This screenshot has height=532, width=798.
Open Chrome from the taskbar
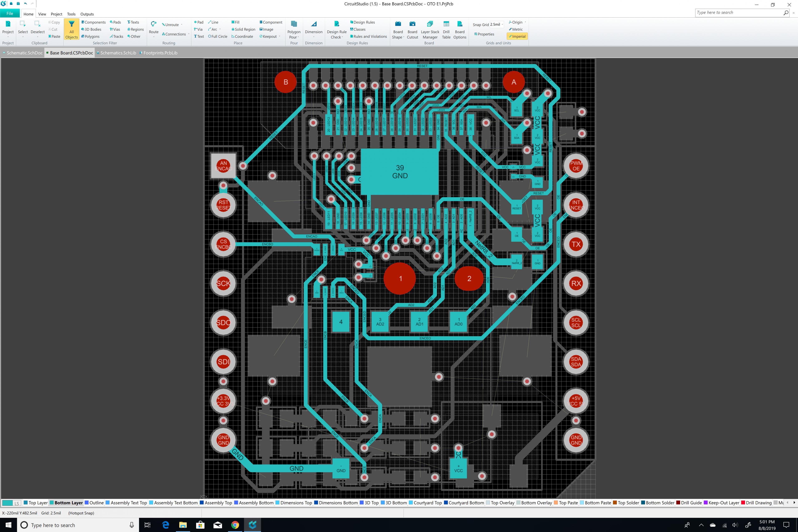pyautogui.click(x=235, y=525)
